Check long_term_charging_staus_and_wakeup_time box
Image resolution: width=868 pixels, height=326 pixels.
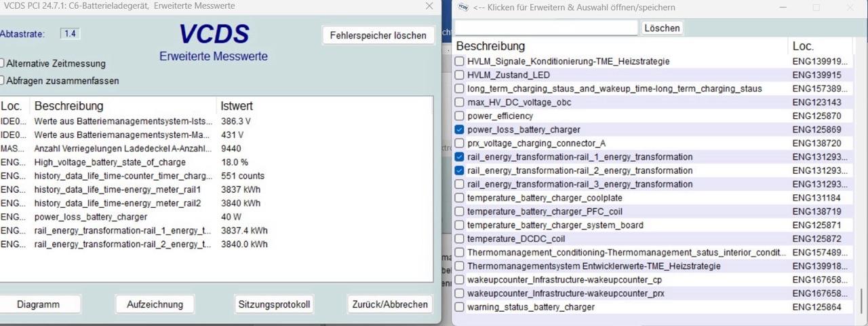click(460, 88)
